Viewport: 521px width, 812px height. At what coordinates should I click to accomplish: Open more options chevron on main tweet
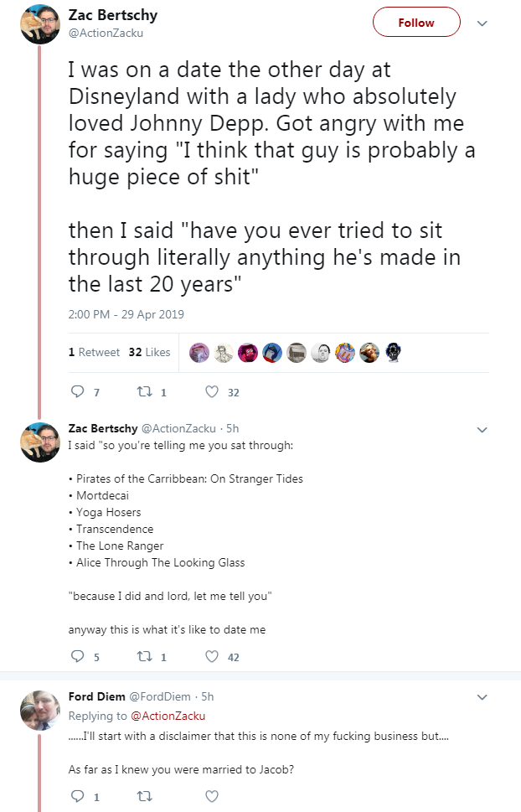[482, 23]
